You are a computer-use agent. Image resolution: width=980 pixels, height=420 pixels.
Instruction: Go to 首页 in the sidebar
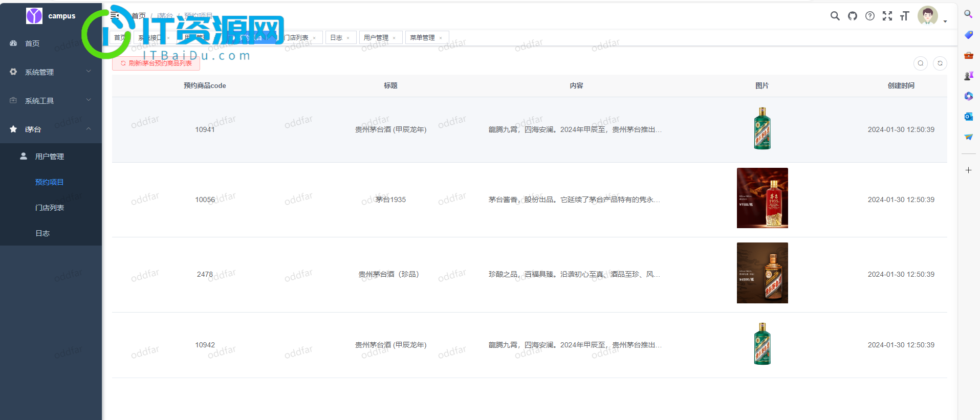[51, 43]
